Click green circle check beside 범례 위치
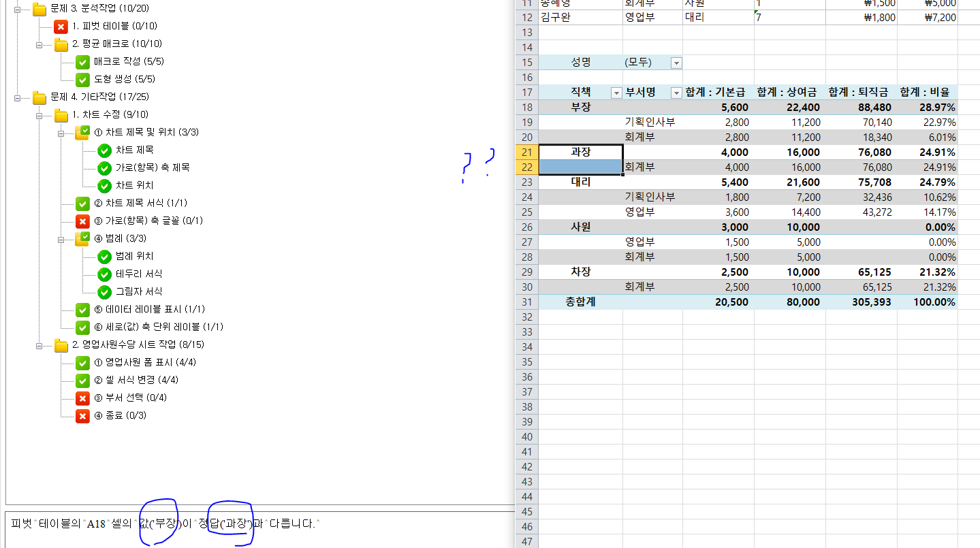The height and width of the screenshot is (548, 980). coord(104,257)
